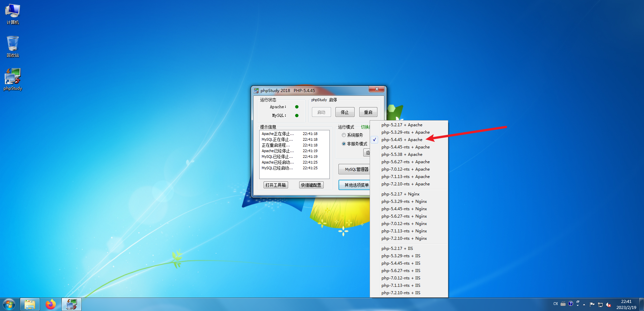Screen dimensions: 644x311
Task: Click the CH input language indicator
Action: (556, 304)
